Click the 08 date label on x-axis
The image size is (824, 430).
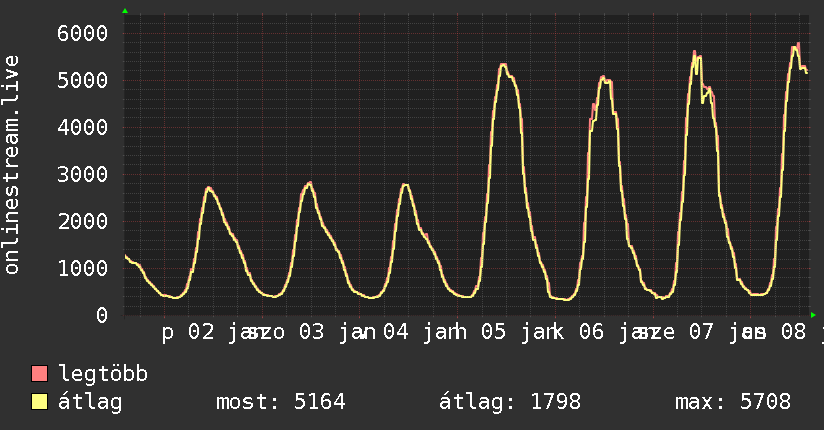click(x=794, y=332)
